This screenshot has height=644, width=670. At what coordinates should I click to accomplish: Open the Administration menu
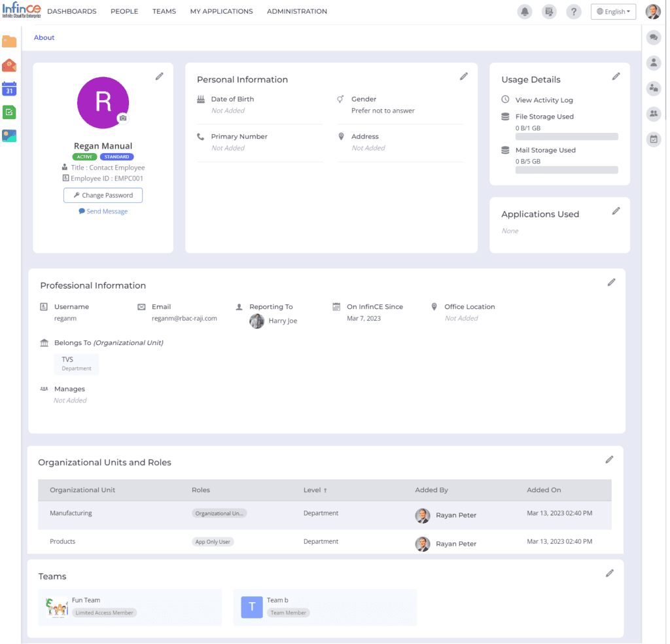click(297, 12)
